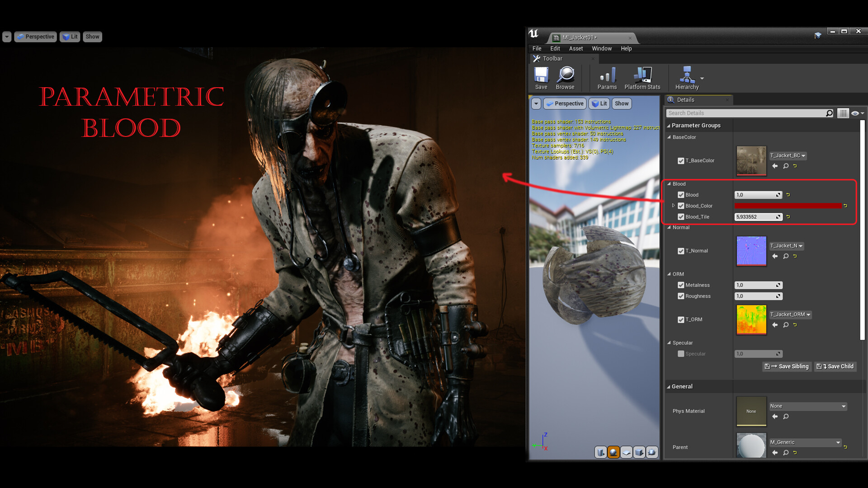Switch preview mesh to cylinder primitive

point(600,452)
